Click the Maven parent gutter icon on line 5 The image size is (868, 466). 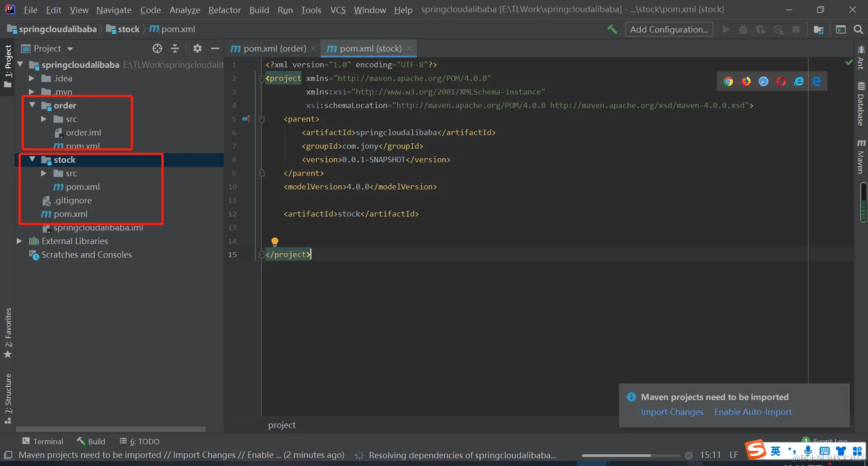click(246, 119)
